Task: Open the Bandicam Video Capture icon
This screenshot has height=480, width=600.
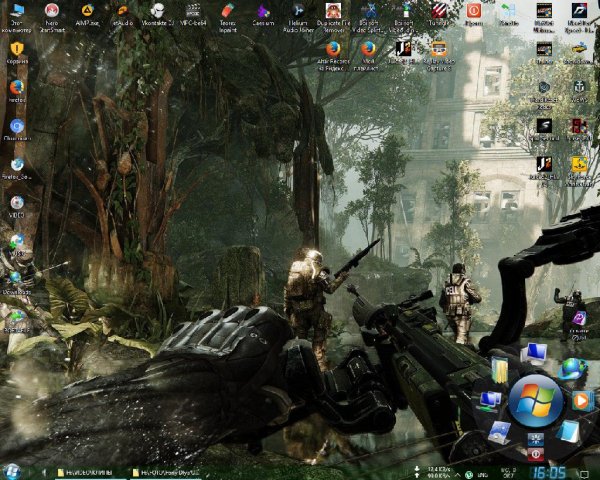Action: (439, 56)
